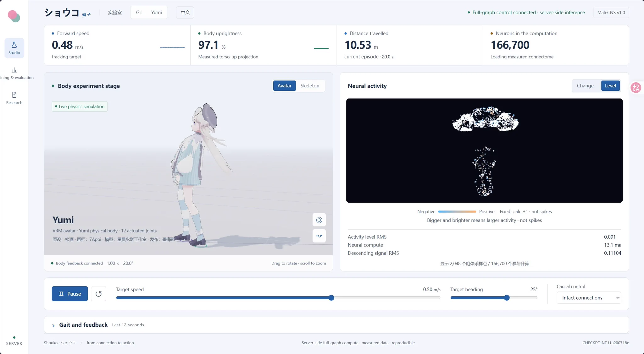Image resolution: width=644 pixels, height=354 pixels.
Task: Set neural activity mode to Change
Action: pos(585,86)
